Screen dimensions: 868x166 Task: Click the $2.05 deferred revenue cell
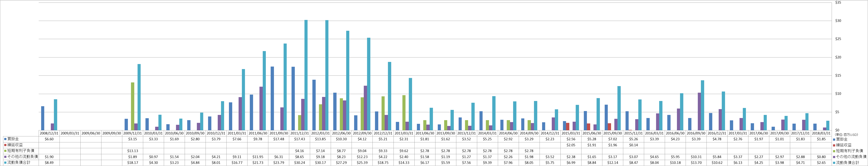coord(570,145)
